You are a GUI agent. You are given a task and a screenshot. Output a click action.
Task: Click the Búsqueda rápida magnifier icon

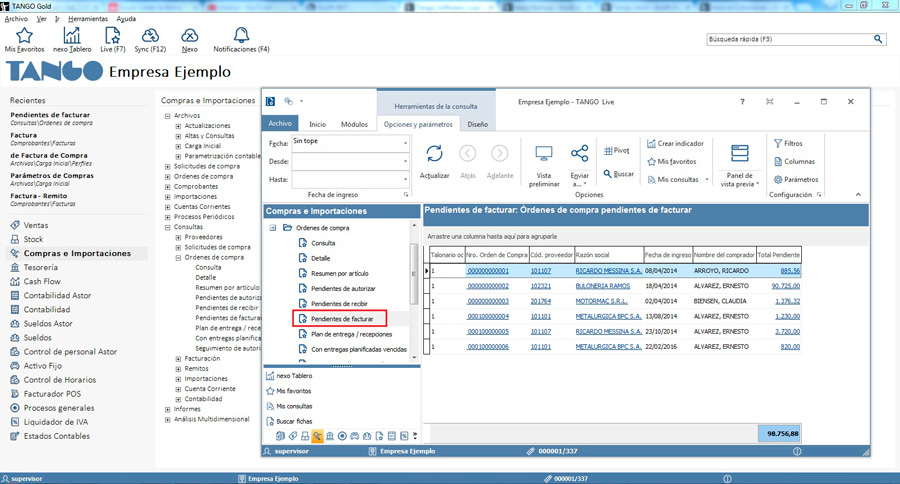coord(878,39)
